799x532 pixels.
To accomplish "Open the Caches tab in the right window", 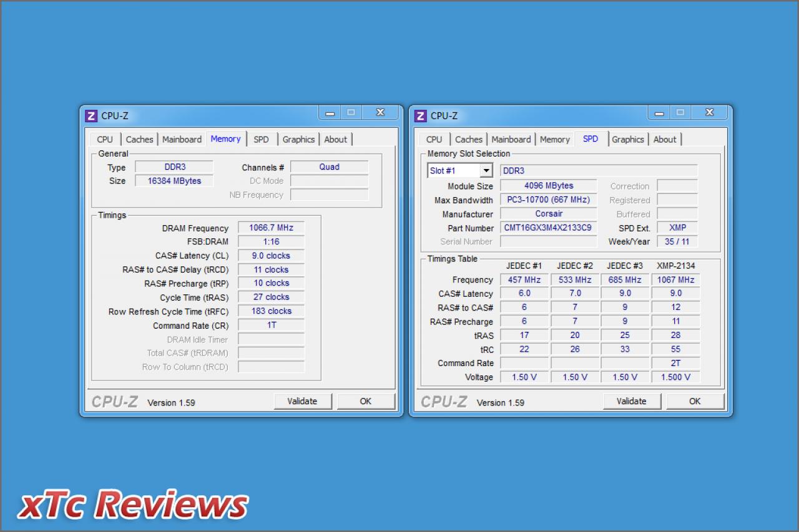I will (x=468, y=139).
